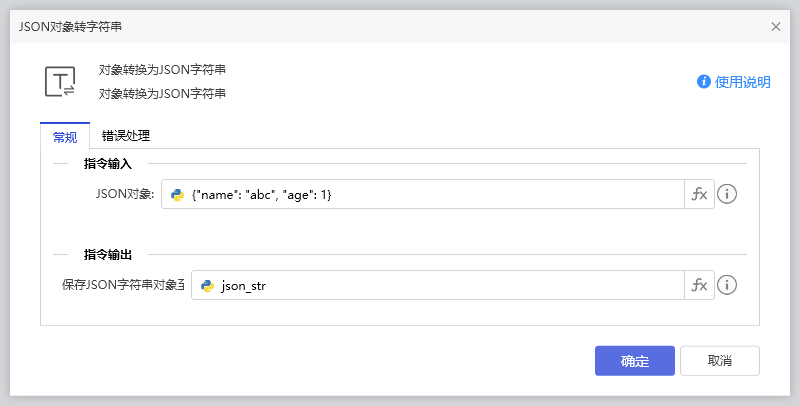Click the blue info icon beside 使用说明
The height and width of the screenshot is (406, 800).
coord(704,82)
